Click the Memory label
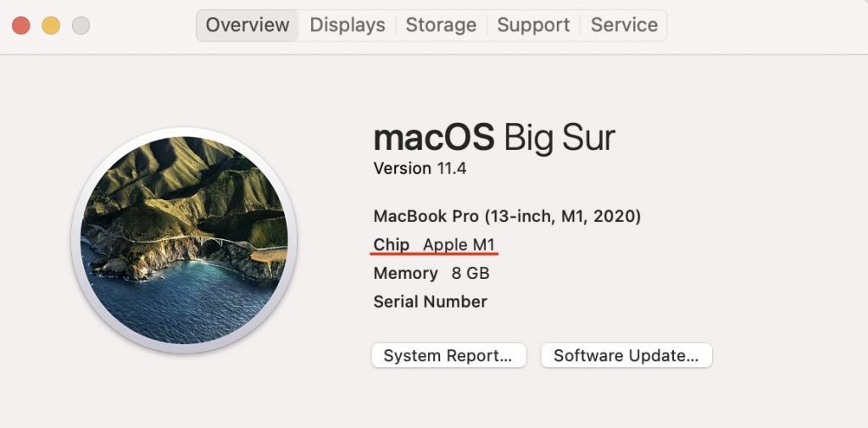 [x=405, y=274]
